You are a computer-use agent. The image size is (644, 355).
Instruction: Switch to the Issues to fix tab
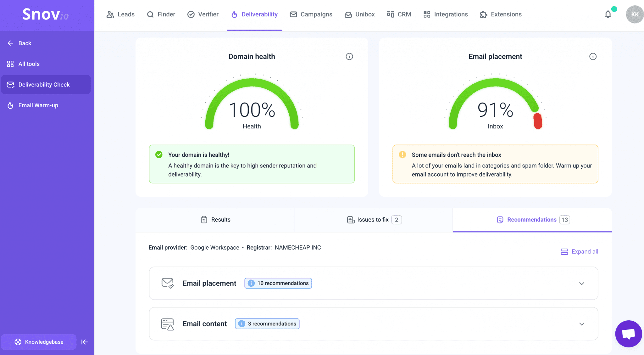pyautogui.click(x=374, y=219)
